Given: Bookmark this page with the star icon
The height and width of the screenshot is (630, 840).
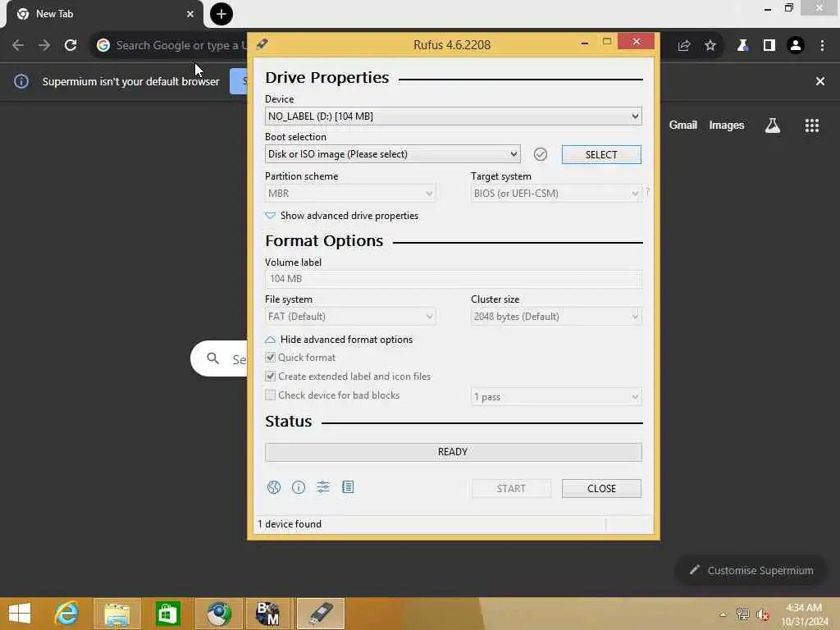Looking at the screenshot, I should click(710, 46).
